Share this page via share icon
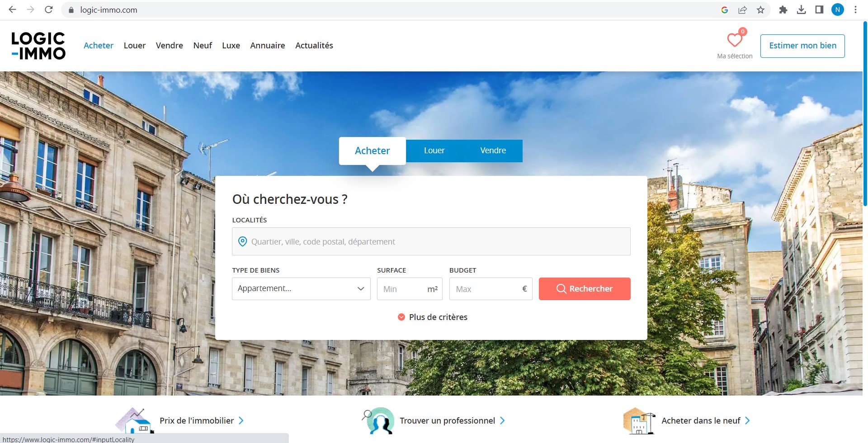Screen dimensions: 868x443 click(742, 10)
